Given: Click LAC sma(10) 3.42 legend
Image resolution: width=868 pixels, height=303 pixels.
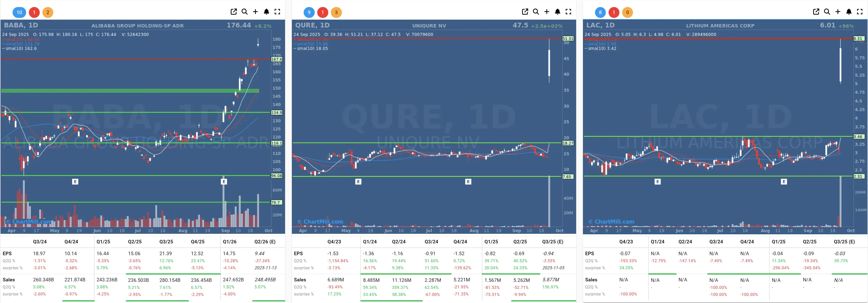Looking at the screenshot, I should 601,49.
